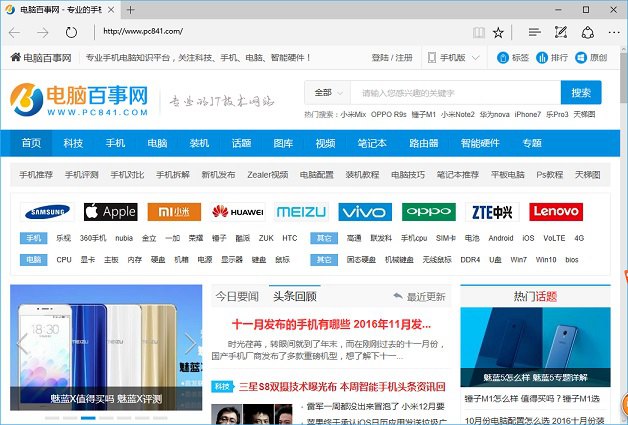Open the browser more actions menu
The image size is (628, 425).
[614, 32]
